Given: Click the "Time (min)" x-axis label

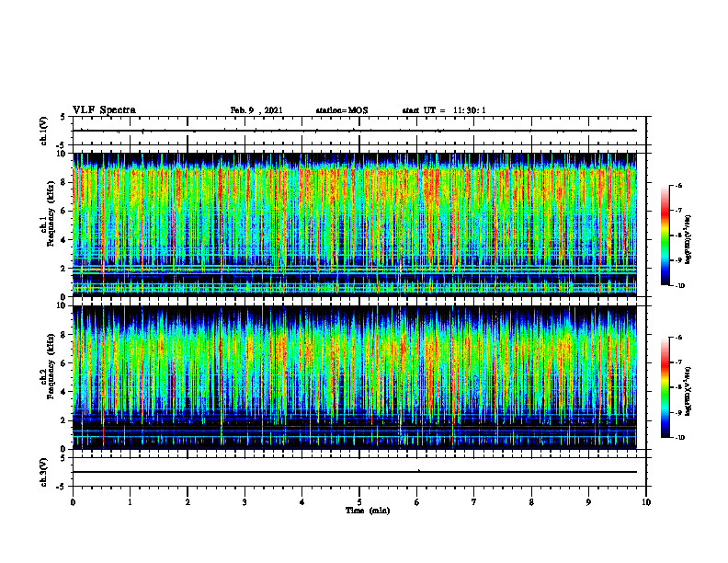Looking at the screenshot, I should (x=368, y=511).
